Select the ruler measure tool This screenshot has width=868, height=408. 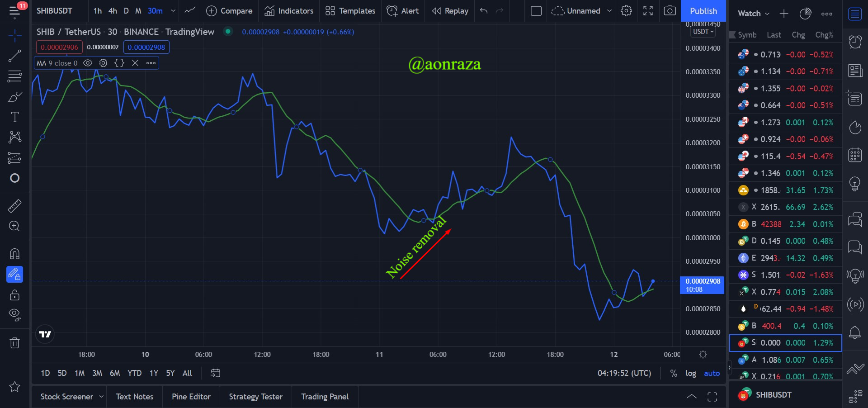coord(14,206)
